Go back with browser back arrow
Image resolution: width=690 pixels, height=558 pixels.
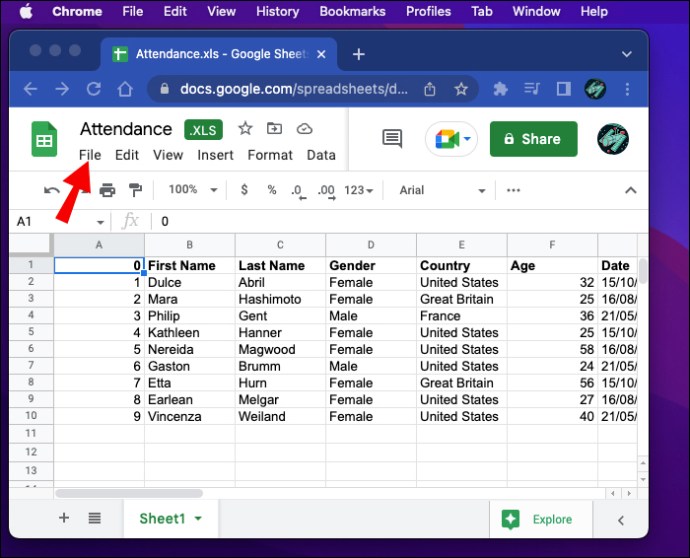(x=30, y=89)
